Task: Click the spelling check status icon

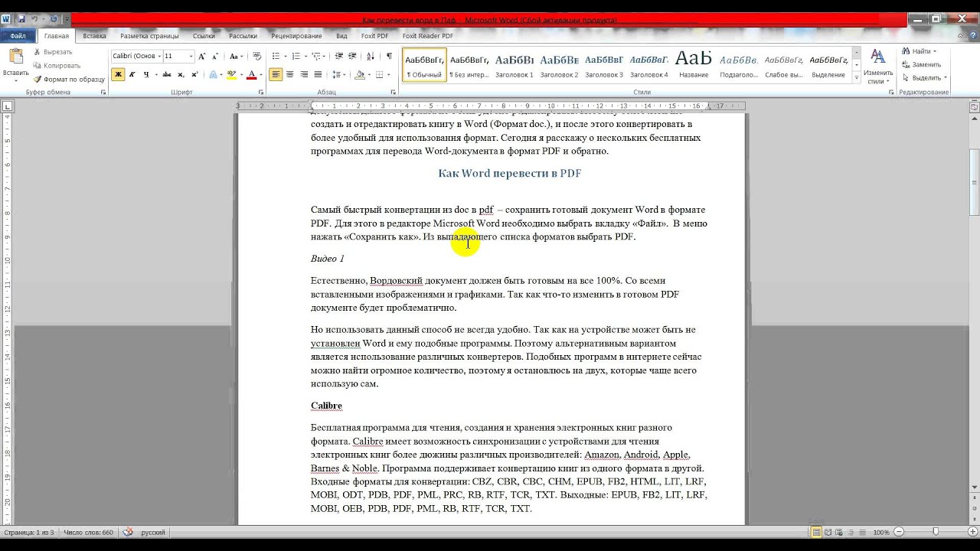Action: pos(127,532)
